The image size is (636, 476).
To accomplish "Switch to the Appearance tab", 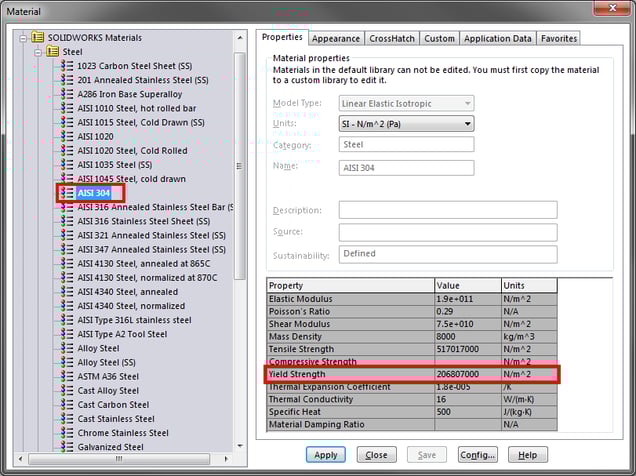I will pyautogui.click(x=336, y=39).
